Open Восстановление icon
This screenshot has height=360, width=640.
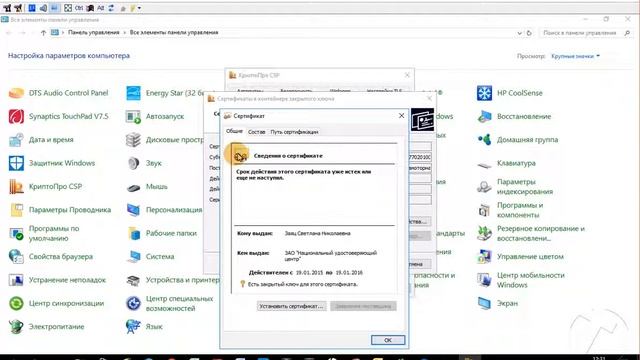point(484,116)
